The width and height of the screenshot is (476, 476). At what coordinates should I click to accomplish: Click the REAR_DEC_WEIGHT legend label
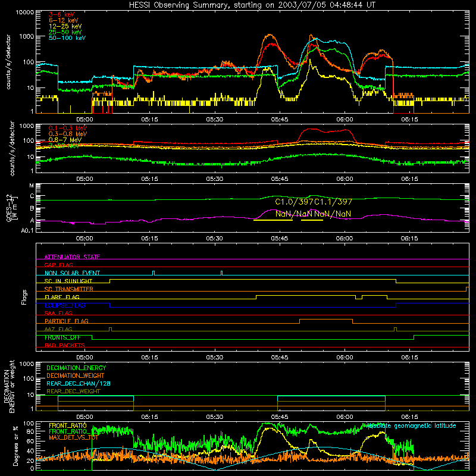tap(73, 392)
